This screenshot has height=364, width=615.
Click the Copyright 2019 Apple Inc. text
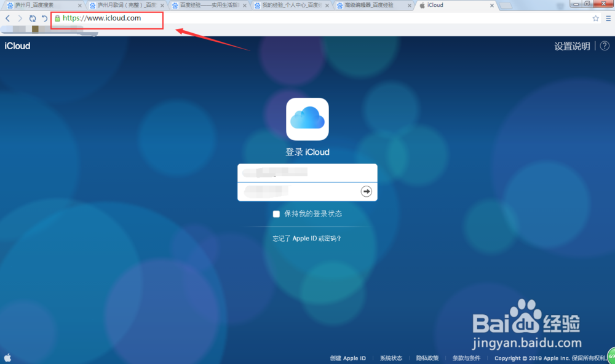(550, 358)
